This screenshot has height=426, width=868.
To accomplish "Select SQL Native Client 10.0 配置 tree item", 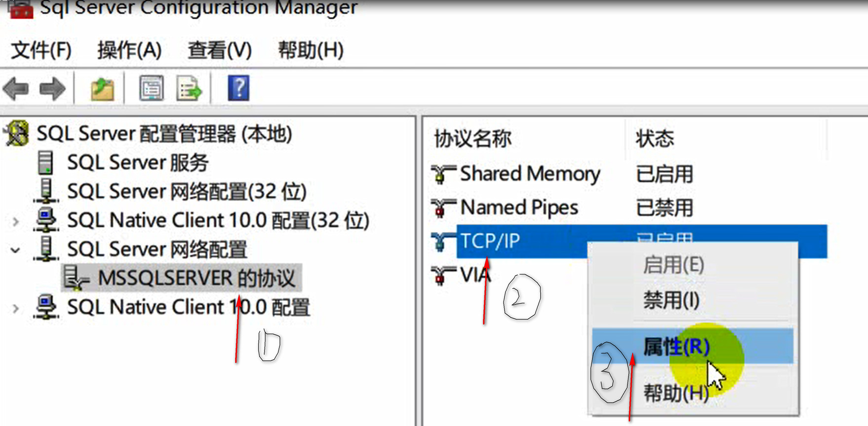I will coord(189,307).
